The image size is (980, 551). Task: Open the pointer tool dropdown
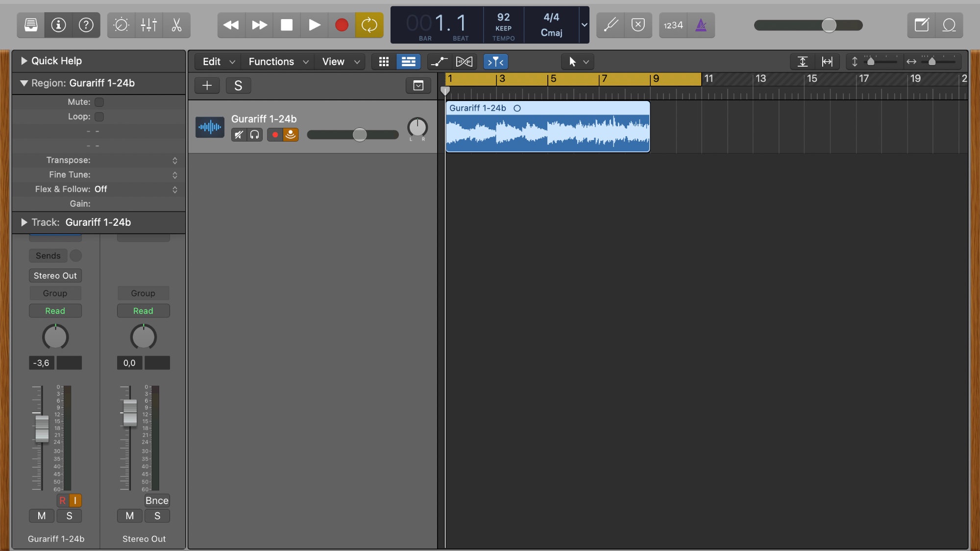pos(578,62)
